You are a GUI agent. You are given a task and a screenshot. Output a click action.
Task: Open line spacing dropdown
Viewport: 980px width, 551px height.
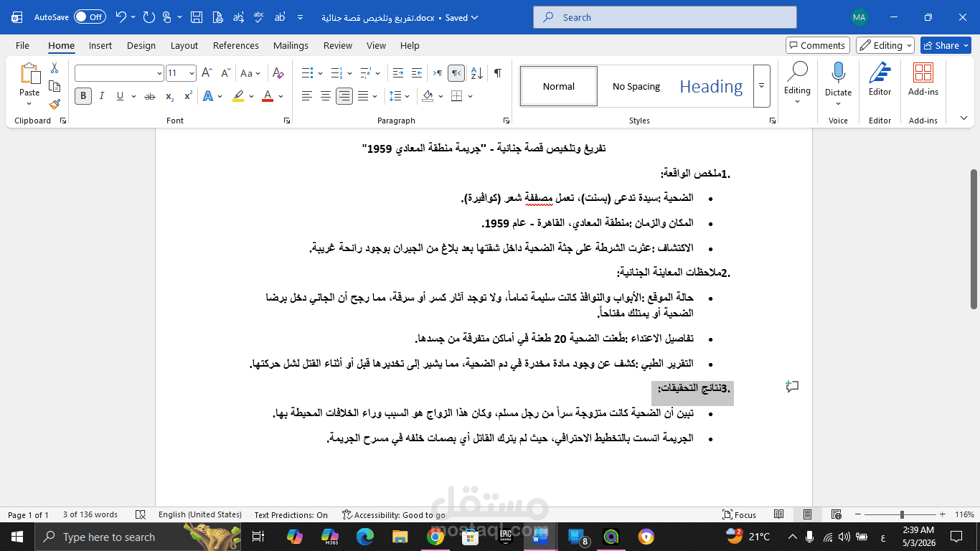pos(399,96)
